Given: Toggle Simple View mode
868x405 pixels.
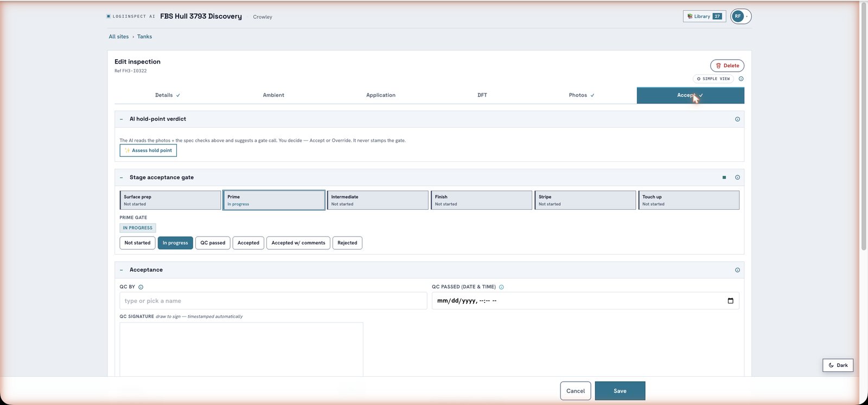Looking at the screenshot, I should point(713,79).
